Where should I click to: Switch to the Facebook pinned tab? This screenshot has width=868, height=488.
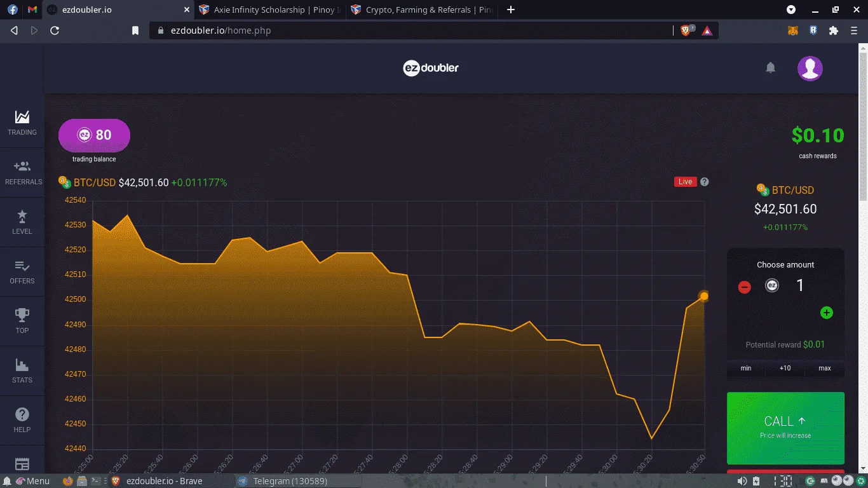tap(13, 10)
